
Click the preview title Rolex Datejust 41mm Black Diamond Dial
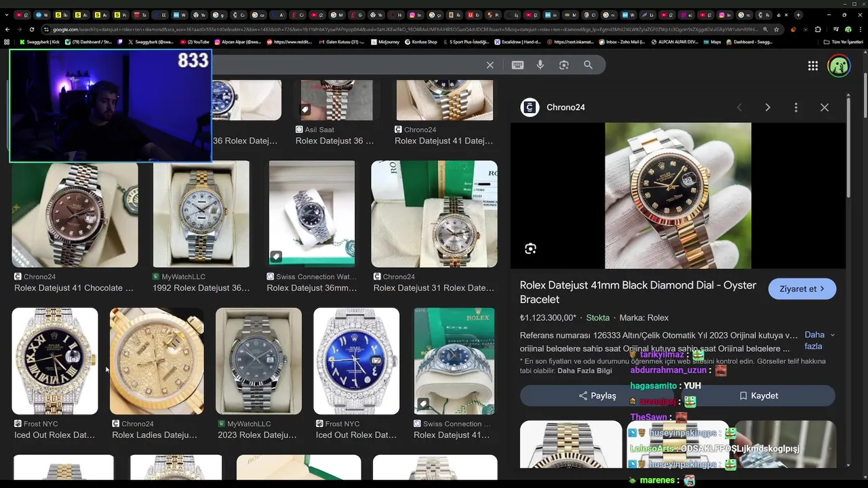pyautogui.click(x=638, y=292)
